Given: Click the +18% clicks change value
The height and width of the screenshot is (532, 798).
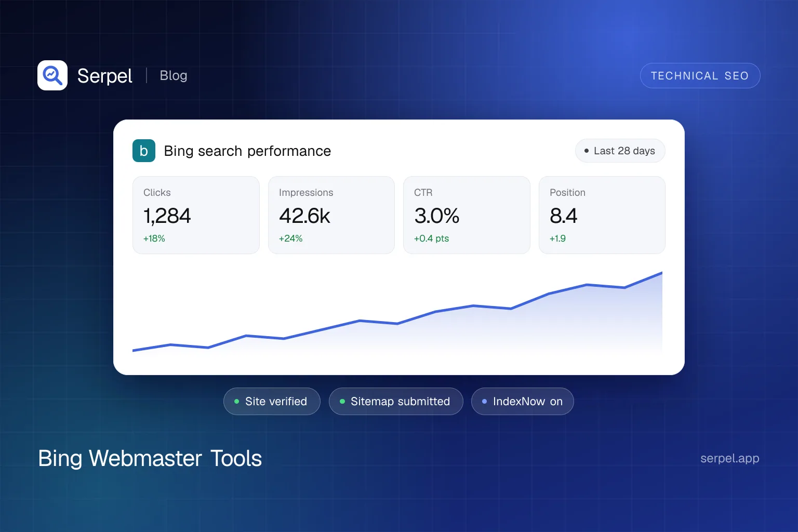Looking at the screenshot, I should tap(154, 238).
